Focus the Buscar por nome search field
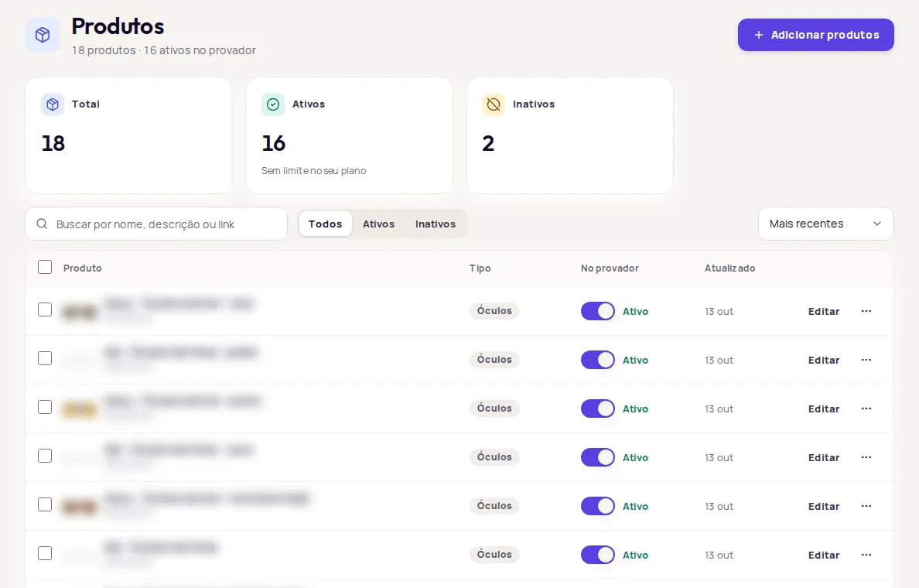This screenshot has width=919, height=588. coord(156,224)
